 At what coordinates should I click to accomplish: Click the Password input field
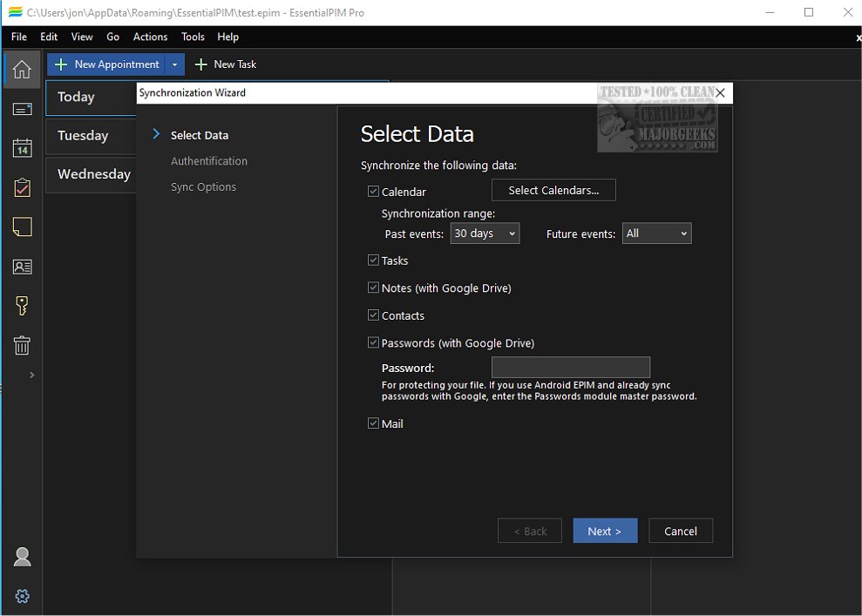tap(570, 368)
